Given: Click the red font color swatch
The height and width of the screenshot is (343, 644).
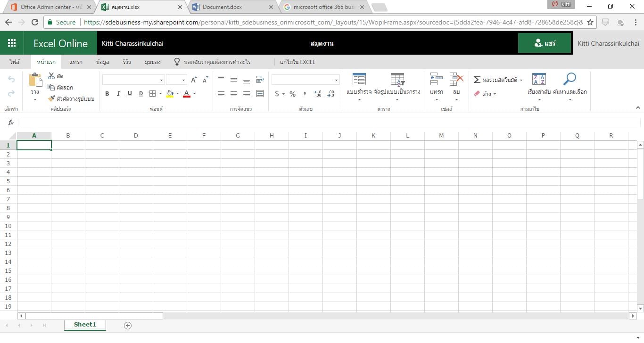Looking at the screenshot, I should click(187, 94).
